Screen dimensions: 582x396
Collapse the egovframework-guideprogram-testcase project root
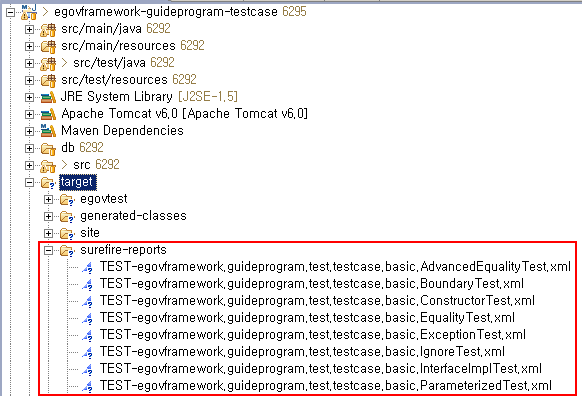pyautogui.click(x=10, y=12)
